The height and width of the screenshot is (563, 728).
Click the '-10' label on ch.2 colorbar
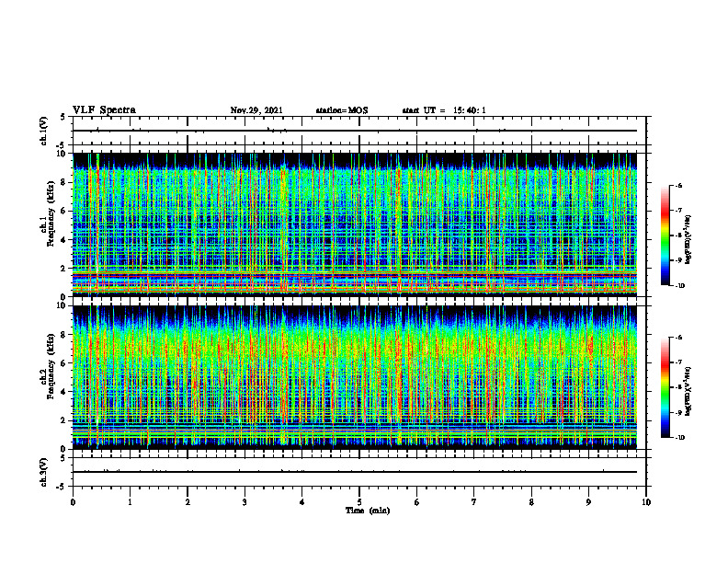tap(679, 438)
